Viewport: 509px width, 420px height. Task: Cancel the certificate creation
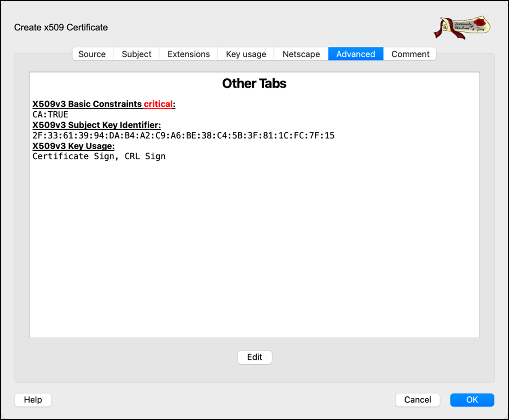(417, 400)
